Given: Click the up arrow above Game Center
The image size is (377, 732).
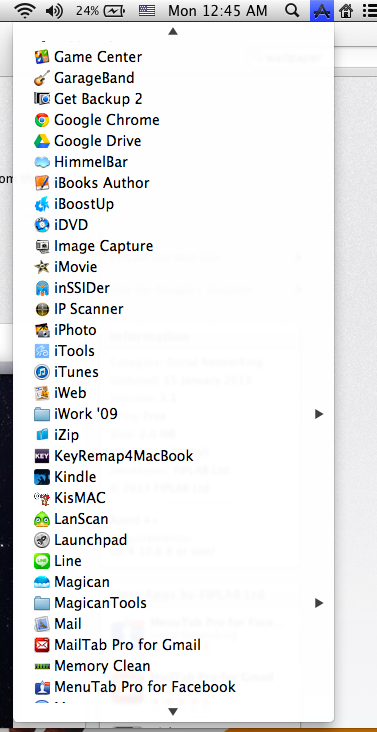Looking at the screenshot, I should (173, 31).
